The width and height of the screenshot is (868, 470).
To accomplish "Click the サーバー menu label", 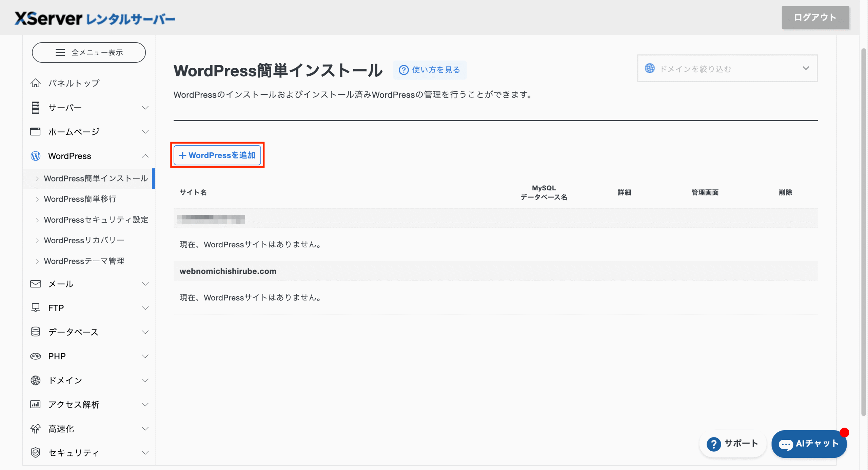I will 65,108.
